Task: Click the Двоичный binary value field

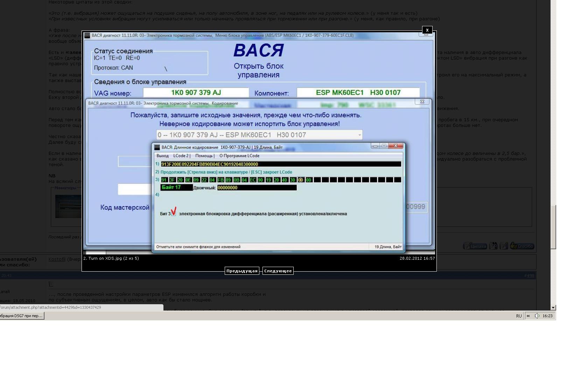Action: (257, 188)
